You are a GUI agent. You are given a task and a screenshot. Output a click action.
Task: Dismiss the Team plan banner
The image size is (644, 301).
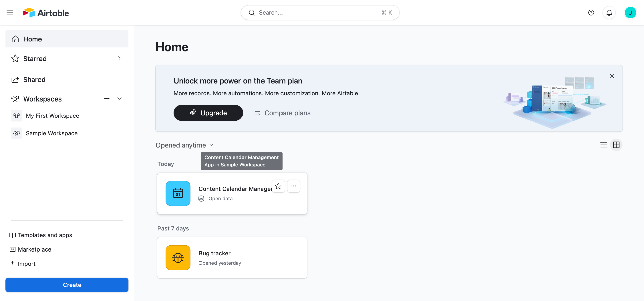(x=612, y=76)
